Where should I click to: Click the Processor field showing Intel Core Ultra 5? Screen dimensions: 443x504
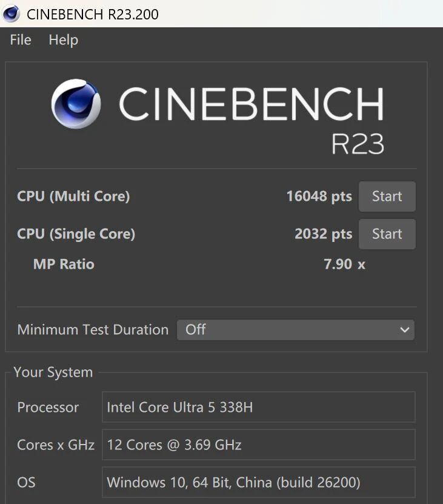pyautogui.click(x=258, y=407)
